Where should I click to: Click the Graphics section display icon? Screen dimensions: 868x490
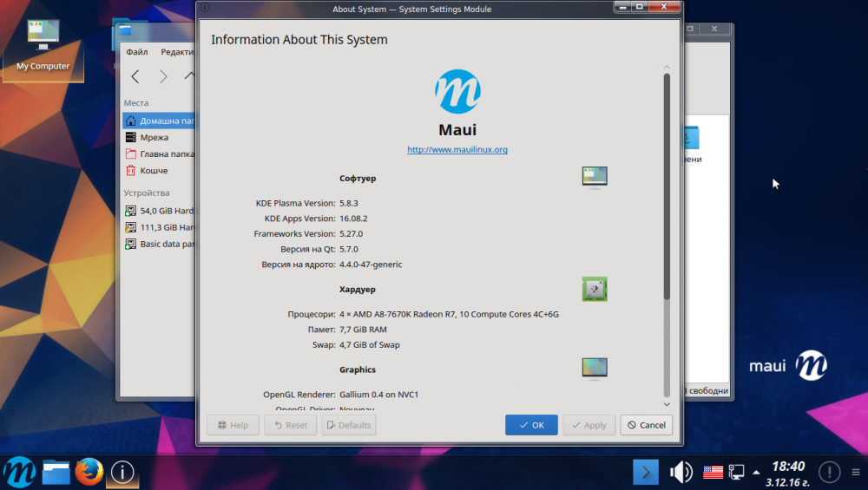tap(595, 369)
